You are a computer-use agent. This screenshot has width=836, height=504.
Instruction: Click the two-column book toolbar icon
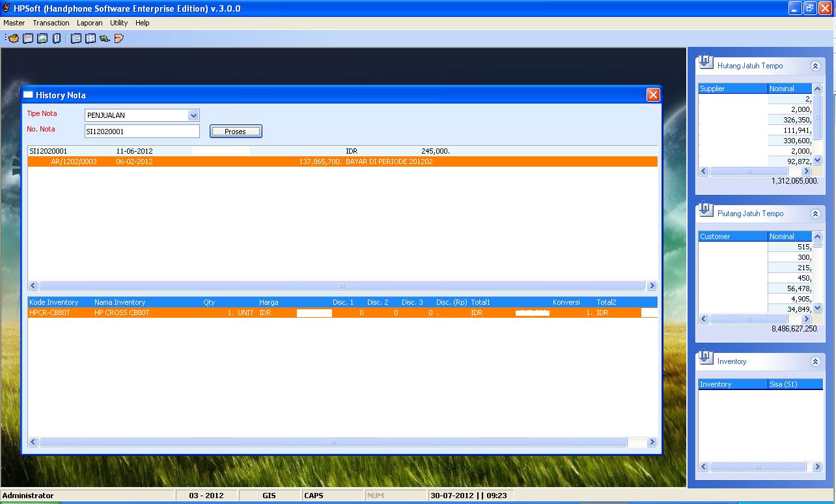[91, 38]
